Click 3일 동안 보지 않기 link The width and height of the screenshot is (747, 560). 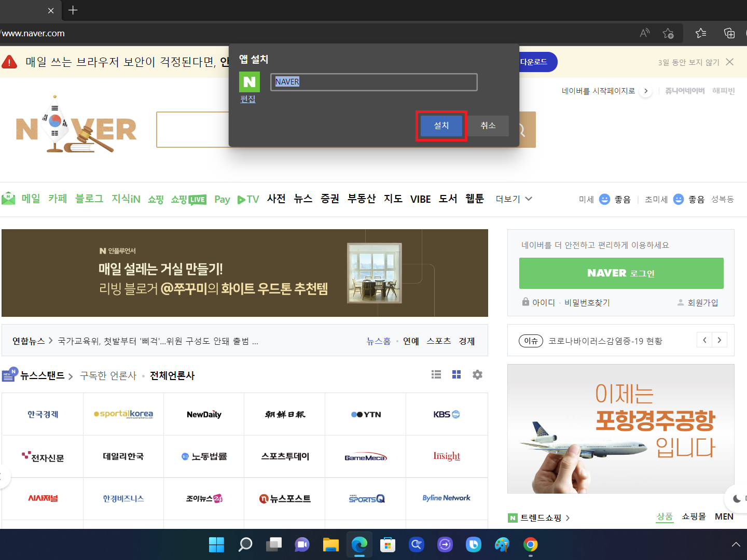pyautogui.click(x=688, y=62)
